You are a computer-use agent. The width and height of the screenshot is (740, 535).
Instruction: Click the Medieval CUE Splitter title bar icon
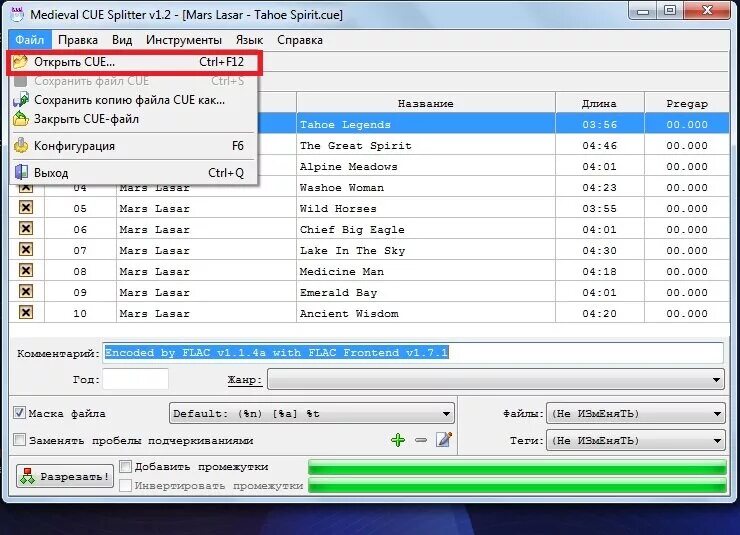pos(17,14)
